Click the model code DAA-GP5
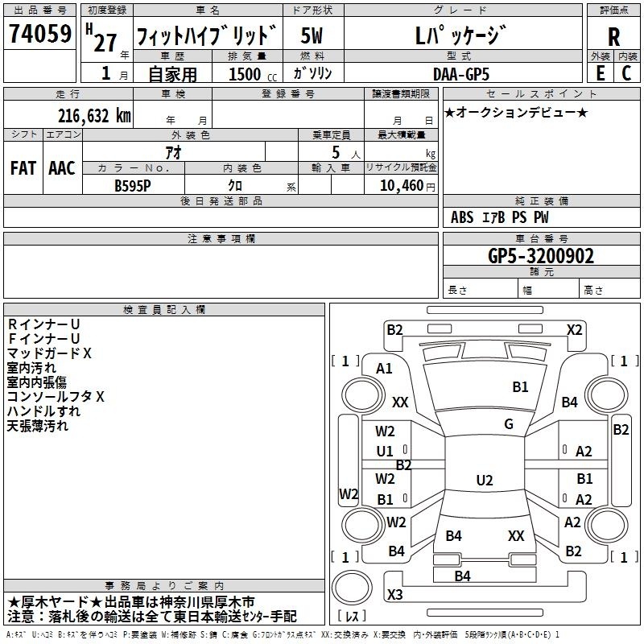This screenshot has width=644, height=644. pos(461,74)
